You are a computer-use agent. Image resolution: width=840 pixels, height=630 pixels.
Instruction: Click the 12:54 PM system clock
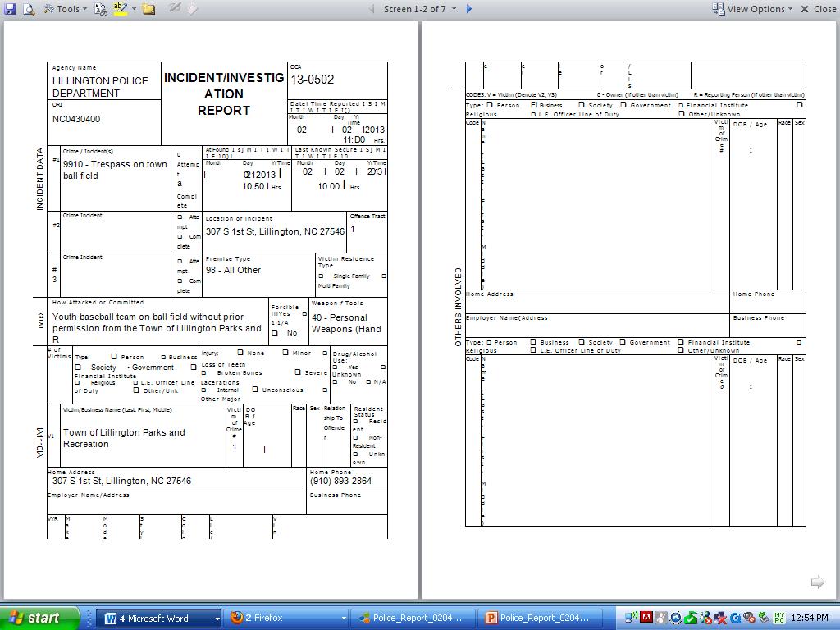[x=809, y=619]
